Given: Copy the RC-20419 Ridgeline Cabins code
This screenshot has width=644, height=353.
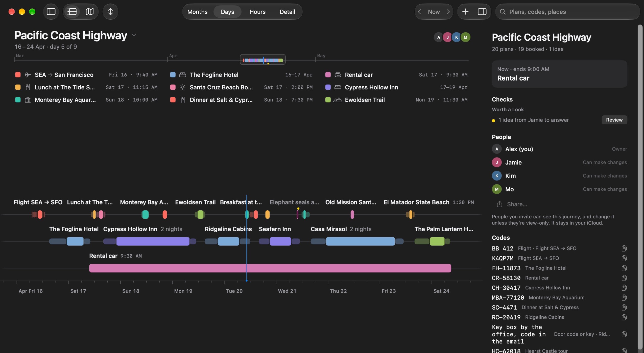Looking at the screenshot, I should [624, 317].
